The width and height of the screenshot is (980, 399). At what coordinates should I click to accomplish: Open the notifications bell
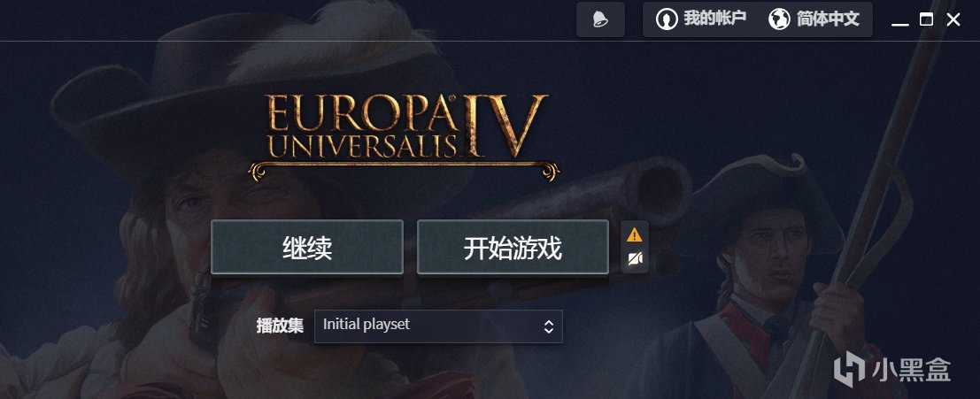point(600,19)
